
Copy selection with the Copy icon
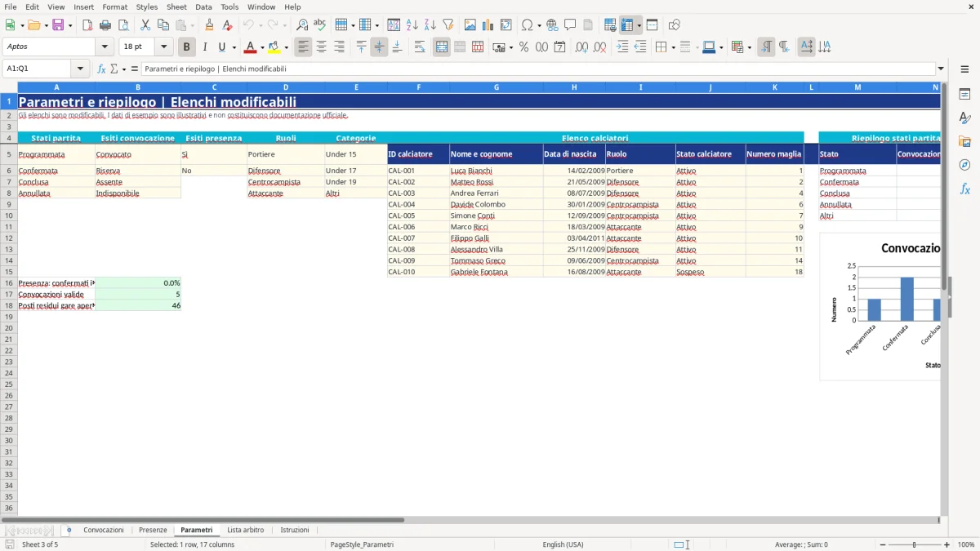tap(163, 25)
